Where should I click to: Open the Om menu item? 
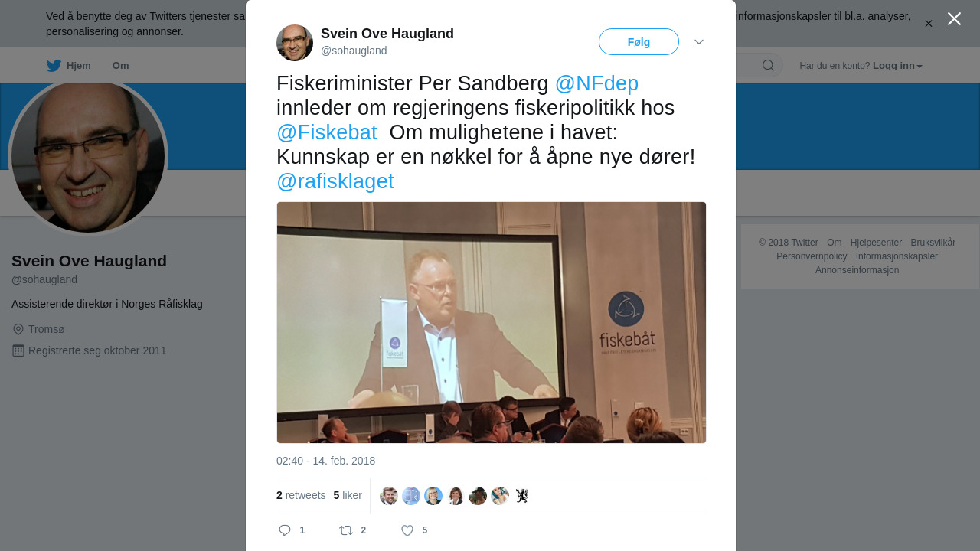click(x=120, y=66)
